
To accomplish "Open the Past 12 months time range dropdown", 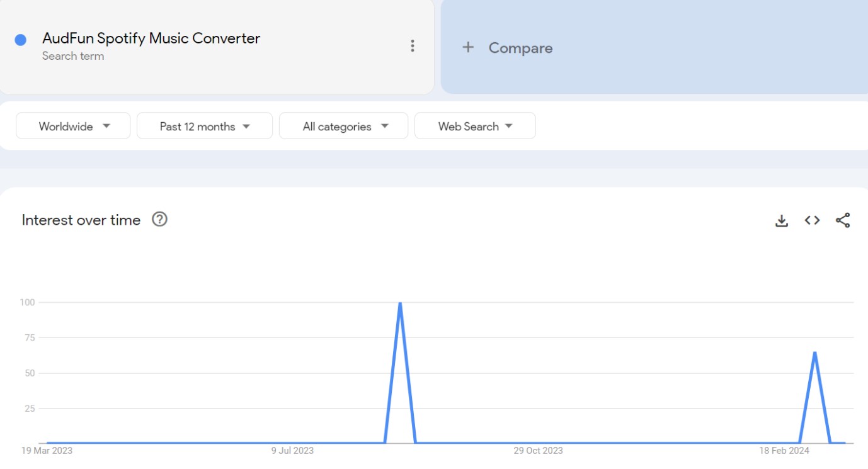I will [205, 126].
